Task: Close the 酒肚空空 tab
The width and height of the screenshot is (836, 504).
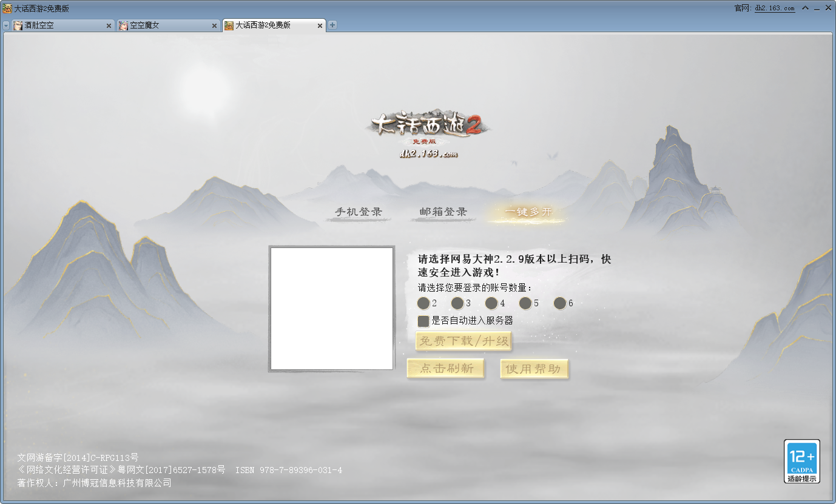Action: (x=109, y=25)
